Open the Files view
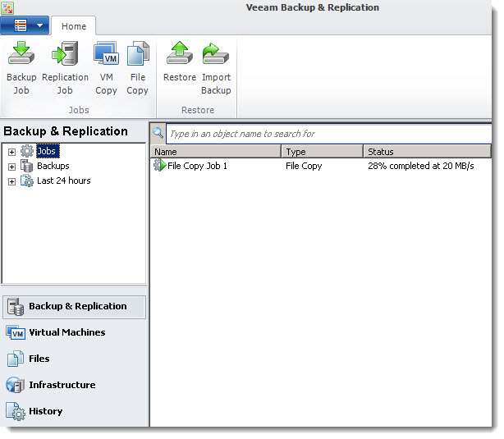 [x=74, y=359]
